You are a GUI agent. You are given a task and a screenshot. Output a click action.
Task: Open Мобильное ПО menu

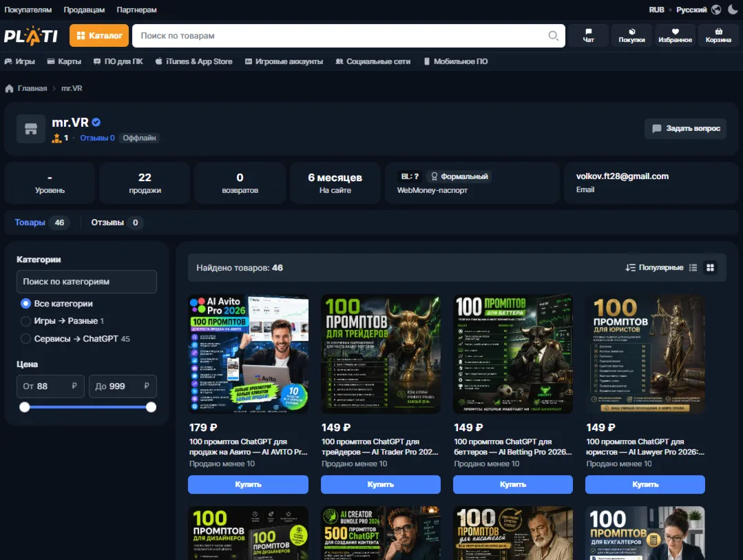(x=455, y=61)
